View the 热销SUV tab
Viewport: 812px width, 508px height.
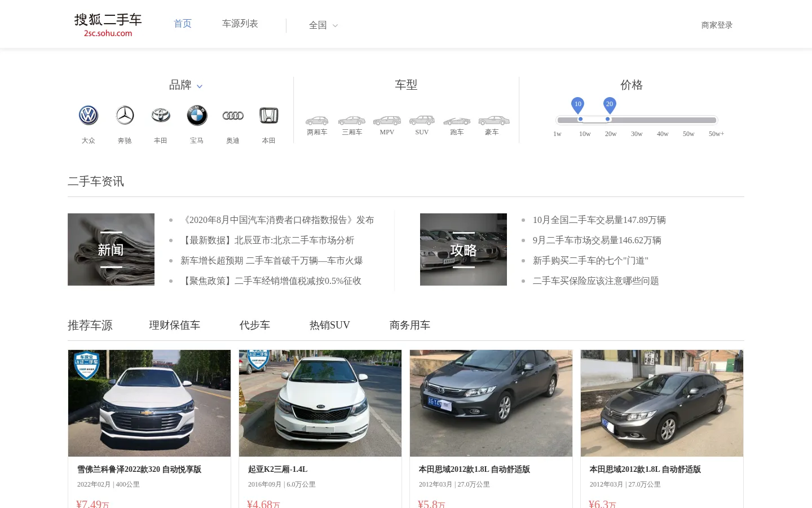pyautogui.click(x=330, y=325)
